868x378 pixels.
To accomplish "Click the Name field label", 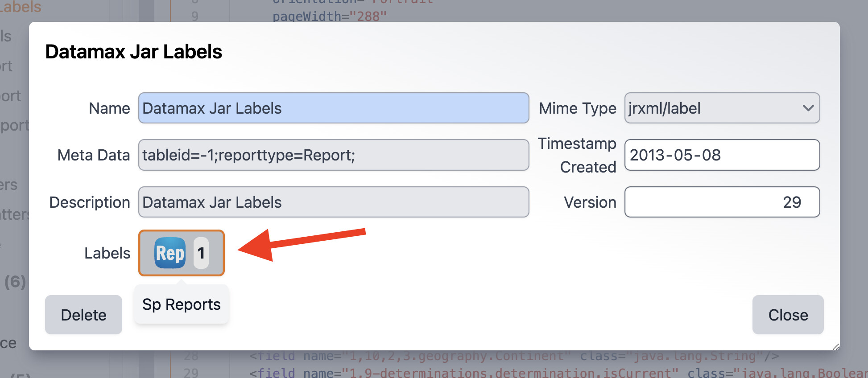I will [109, 108].
